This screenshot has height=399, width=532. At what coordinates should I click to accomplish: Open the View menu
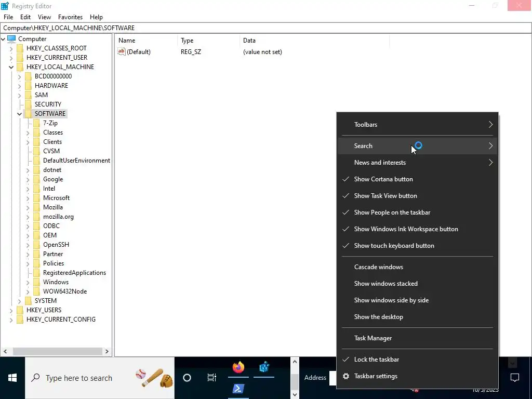45,17
